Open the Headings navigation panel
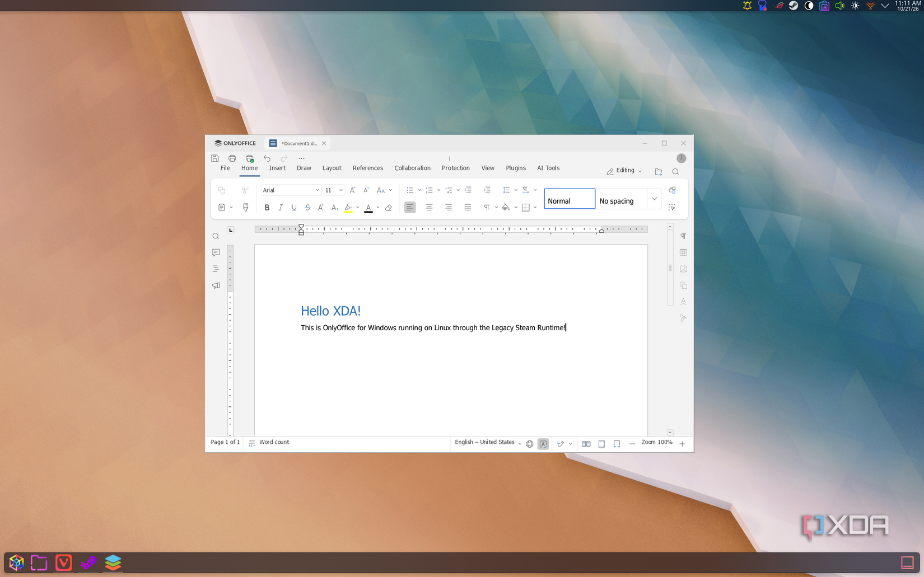924x577 pixels. (216, 269)
